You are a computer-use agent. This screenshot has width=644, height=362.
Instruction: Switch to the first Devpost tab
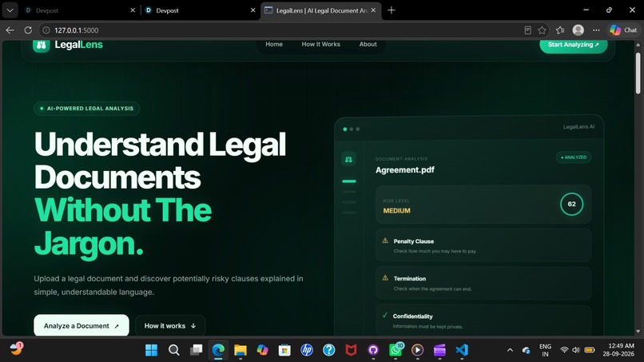point(78,10)
